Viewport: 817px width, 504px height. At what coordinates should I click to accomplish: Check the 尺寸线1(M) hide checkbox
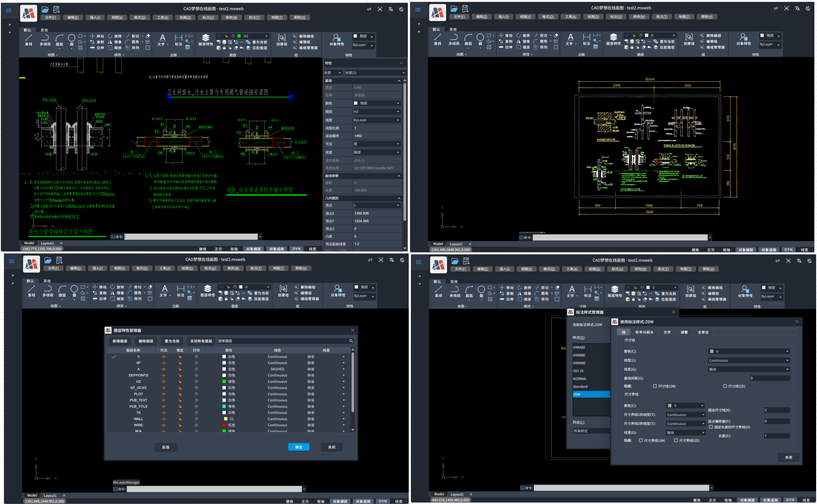pos(655,386)
